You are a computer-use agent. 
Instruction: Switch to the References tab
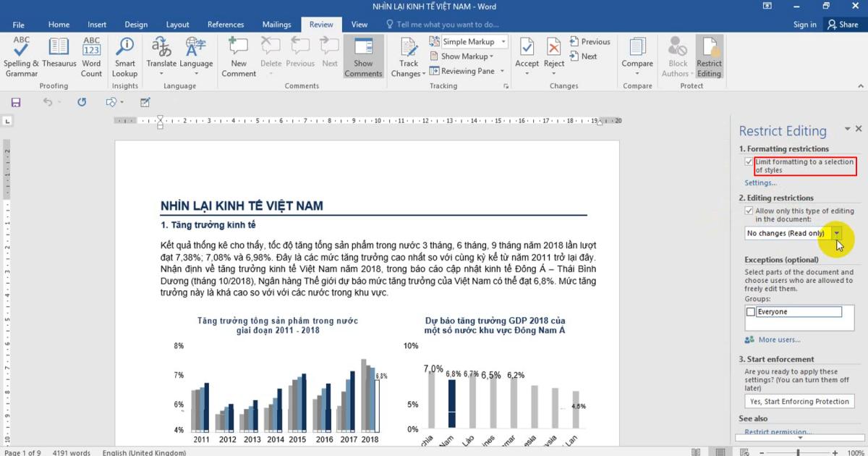(226, 25)
